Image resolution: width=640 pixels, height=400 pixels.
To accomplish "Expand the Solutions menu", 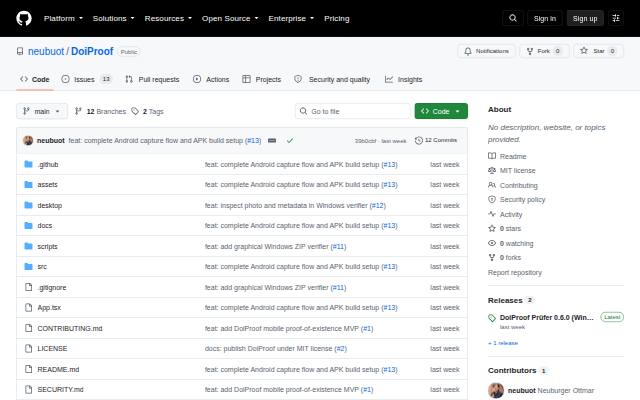I will pyautogui.click(x=113, y=18).
